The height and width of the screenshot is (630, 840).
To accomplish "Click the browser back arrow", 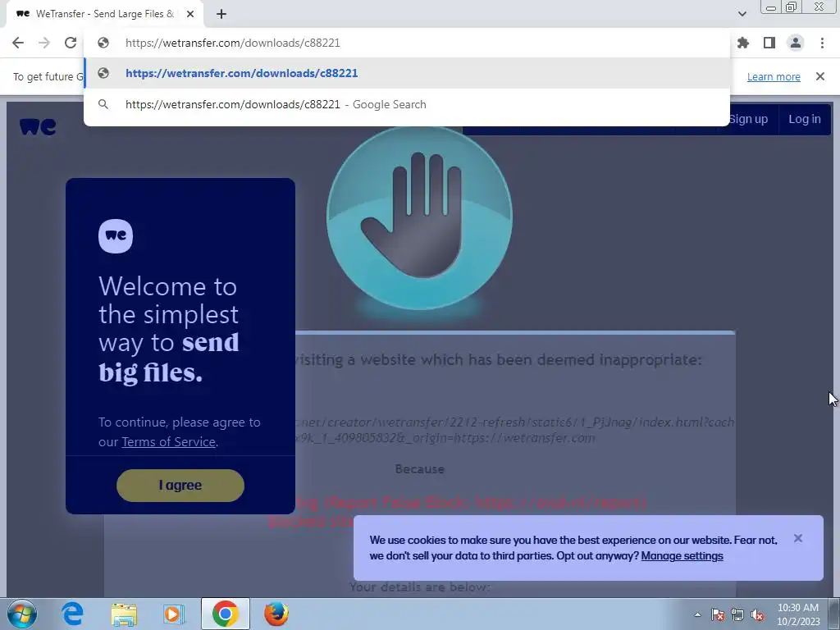I will point(18,43).
